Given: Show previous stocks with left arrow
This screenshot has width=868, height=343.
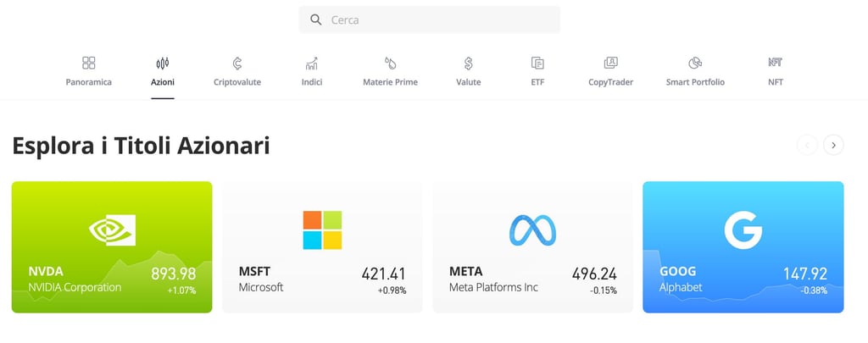Looking at the screenshot, I should 807,145.
